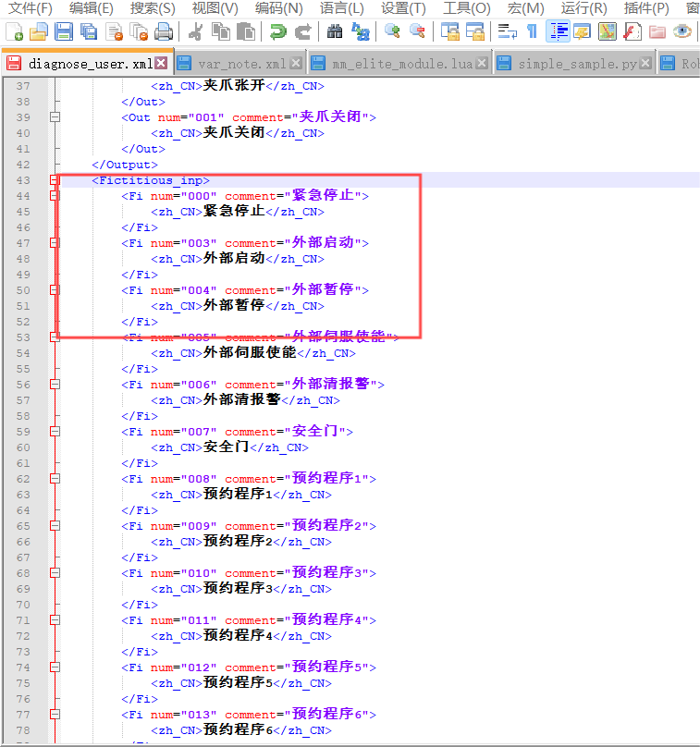Close the var_note.xml tab
This screenshot has width=700, height=747.
pos(295,64)
